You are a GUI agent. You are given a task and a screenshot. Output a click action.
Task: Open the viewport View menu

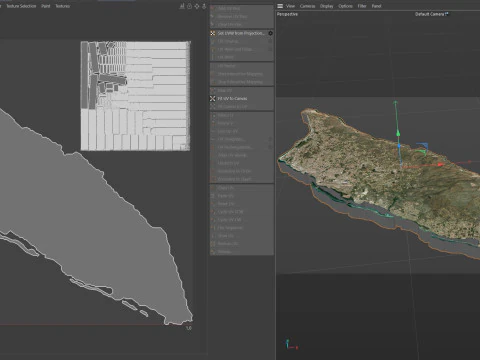(x=290, y=6)
